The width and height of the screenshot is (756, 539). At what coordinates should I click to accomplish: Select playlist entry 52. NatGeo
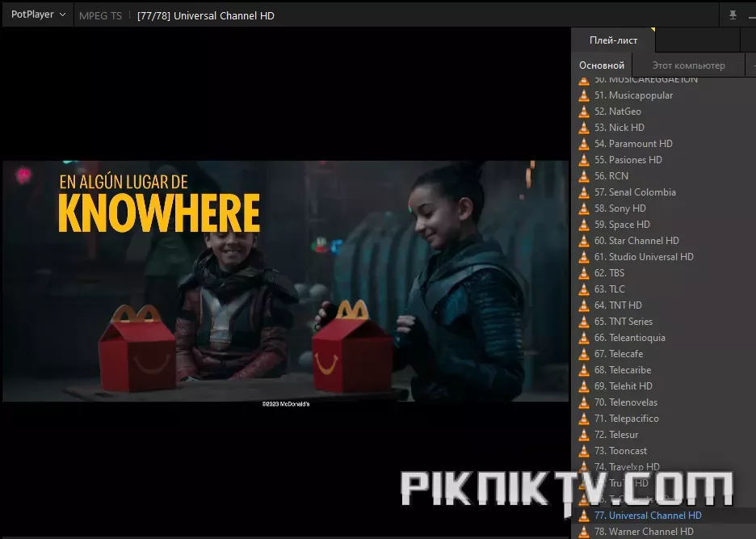pyautogui.click(x=663, y=112)
